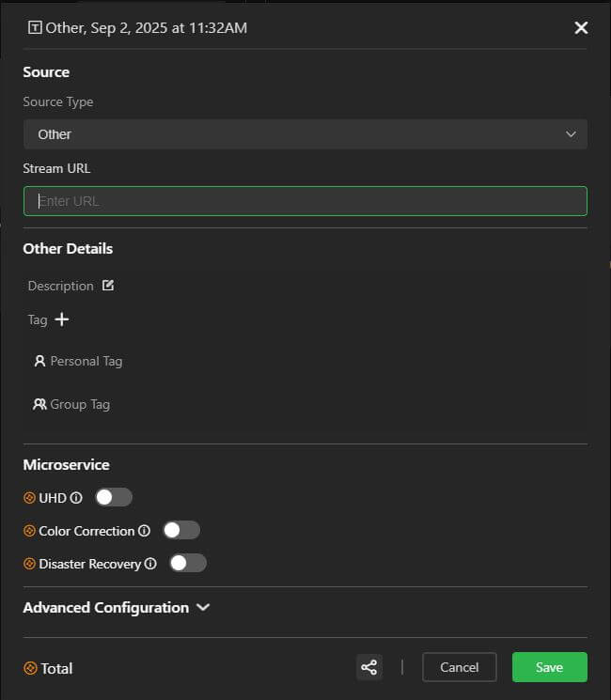
Task: Click the Disaster Recovery info icon
Action: [x=149, y=564]
